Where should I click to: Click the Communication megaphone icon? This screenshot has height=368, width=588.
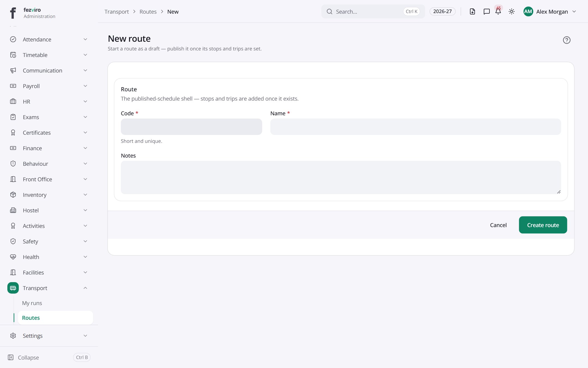pos(13,70)
